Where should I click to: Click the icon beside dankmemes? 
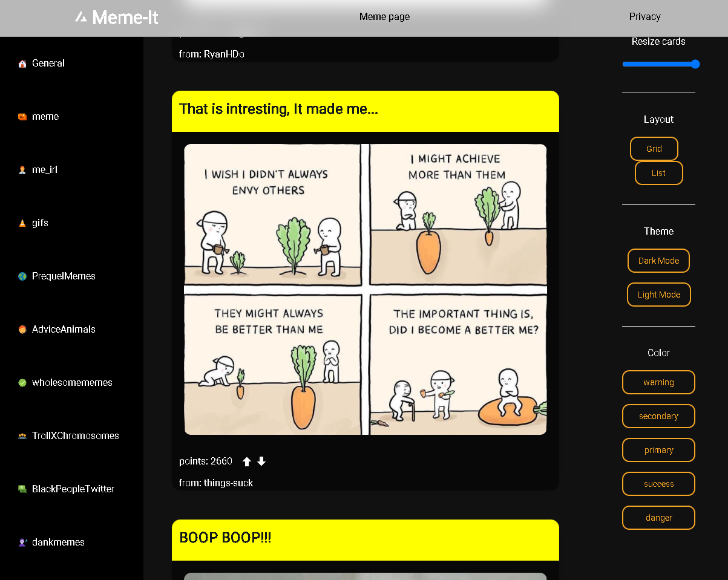[22, 543]
